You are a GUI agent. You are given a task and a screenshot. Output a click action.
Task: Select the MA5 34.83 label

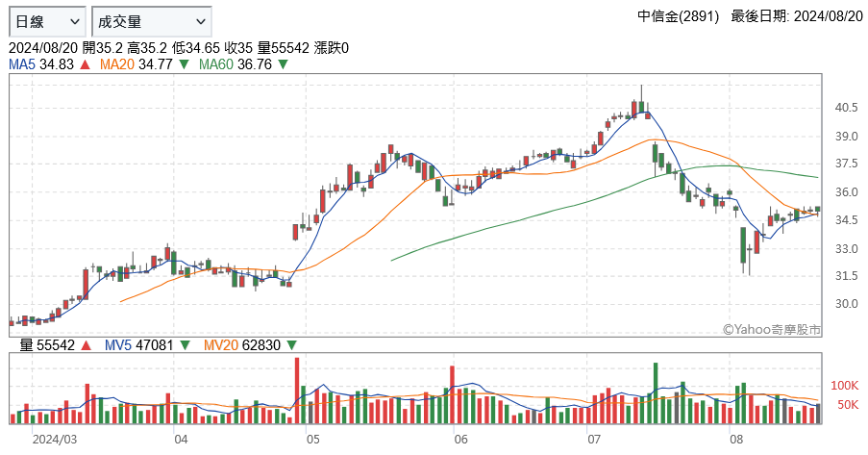click(x=41, y=64)
